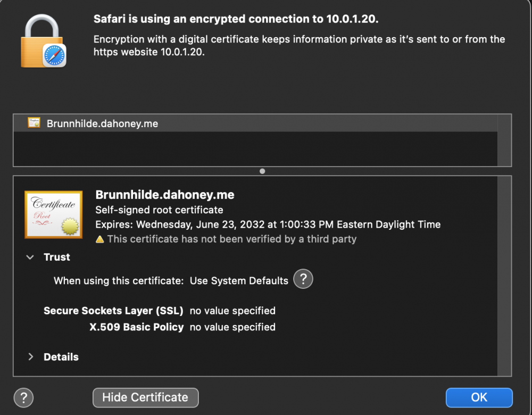Click the details pane scrollbar track
Viewport: 532px width, 415px height.
(504, 276)
